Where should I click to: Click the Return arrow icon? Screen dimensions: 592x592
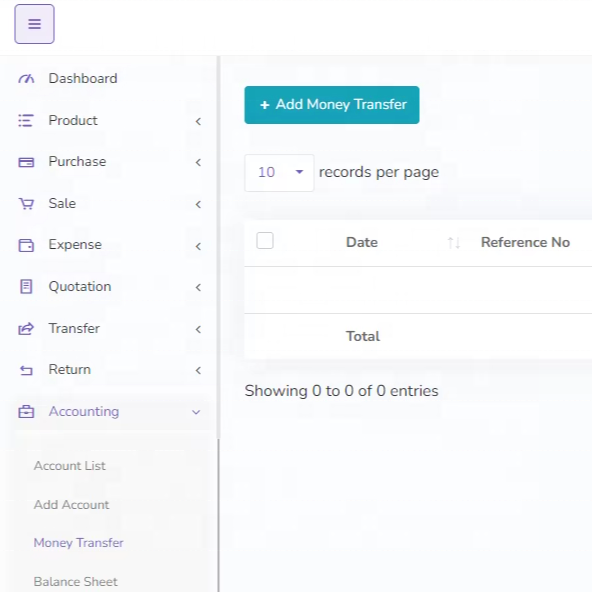coord(26,370)
